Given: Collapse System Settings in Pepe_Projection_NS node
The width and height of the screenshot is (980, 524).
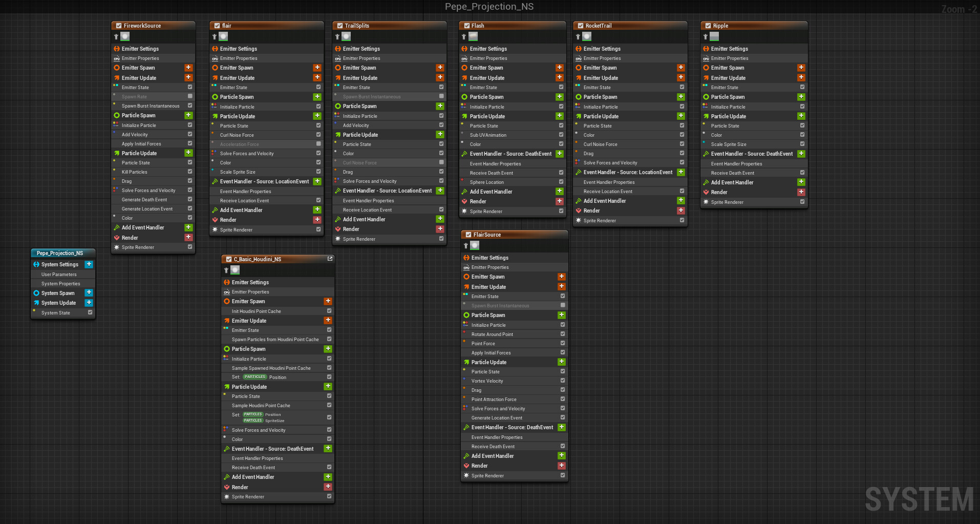Looking at the screenshot, I should tap(35, 264).
